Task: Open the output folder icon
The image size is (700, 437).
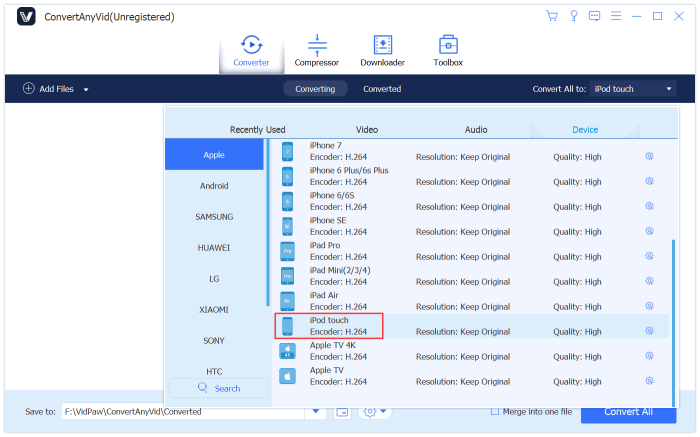Action: (x=342, y=412)
